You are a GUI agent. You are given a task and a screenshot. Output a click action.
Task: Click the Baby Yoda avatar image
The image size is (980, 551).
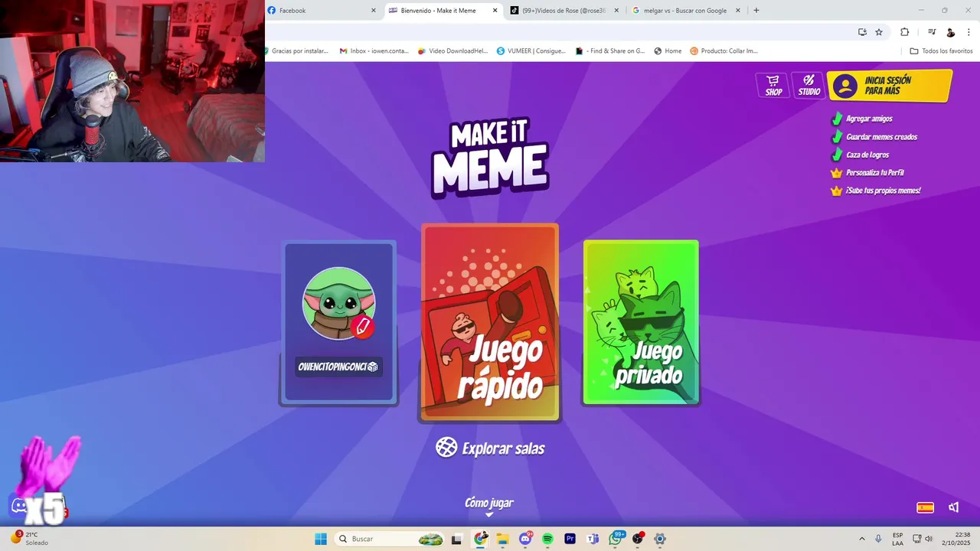coord(338,304)
